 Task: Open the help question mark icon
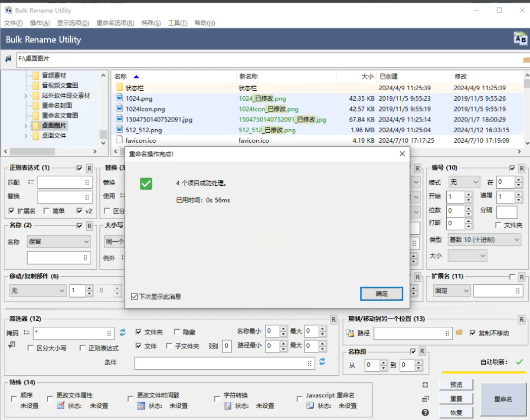tap(425, 412)
